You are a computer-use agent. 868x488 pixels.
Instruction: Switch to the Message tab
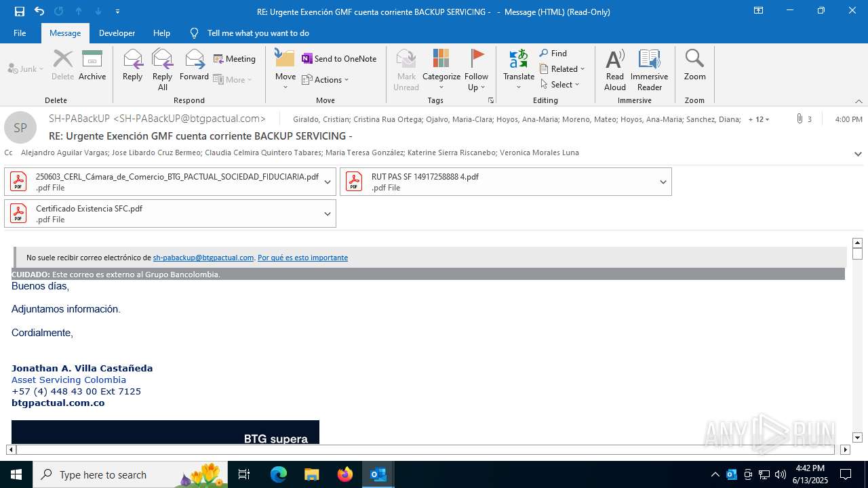pos(65,33)
